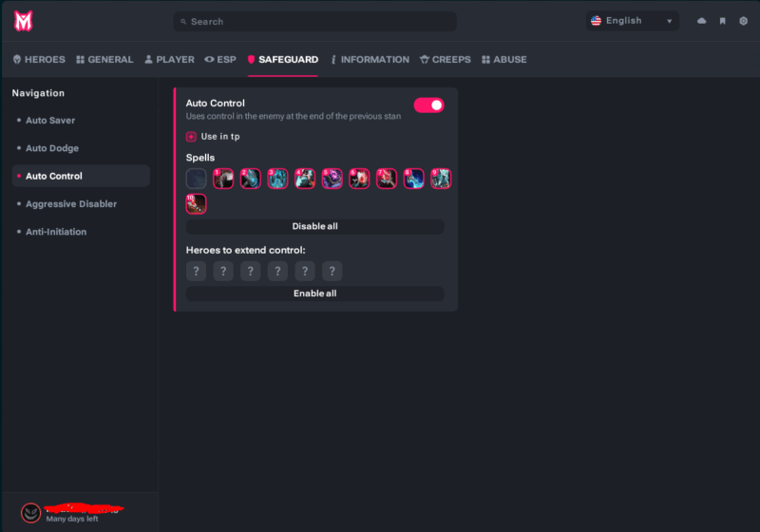760x532 pixels.
Task: Toggle spell icon numbered 2
Action: pos(251,179)
